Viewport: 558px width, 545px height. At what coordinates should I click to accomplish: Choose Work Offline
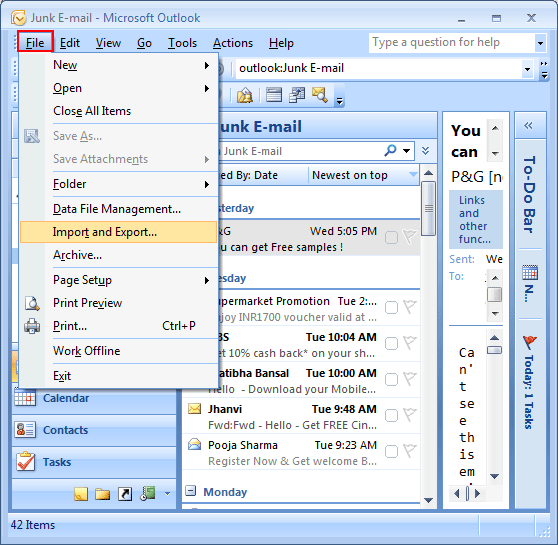119,351
